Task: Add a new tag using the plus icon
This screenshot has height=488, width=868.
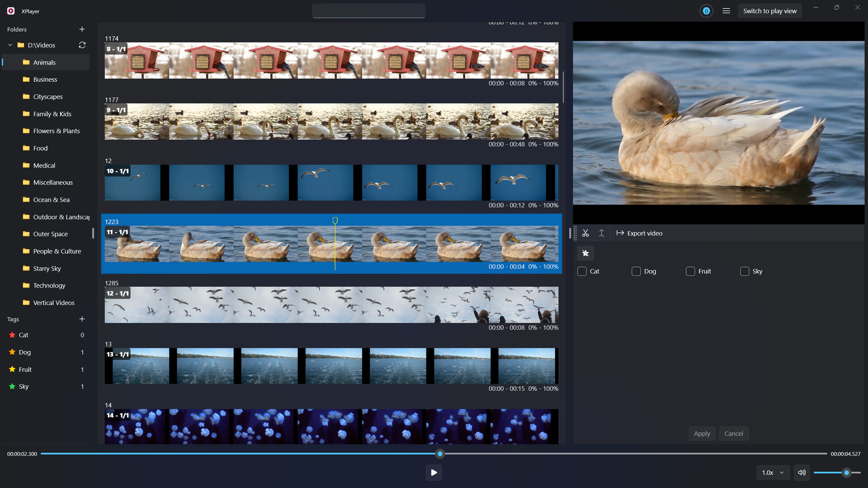Action: (82, 319)
